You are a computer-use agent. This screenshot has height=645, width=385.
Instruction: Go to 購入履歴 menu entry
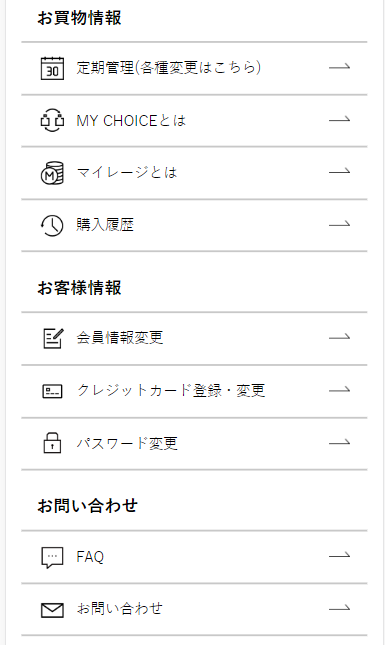pos(105,225)
